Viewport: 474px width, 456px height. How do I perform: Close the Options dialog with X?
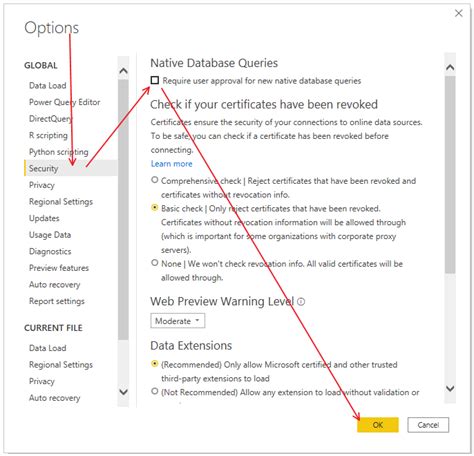coord(459,13)
